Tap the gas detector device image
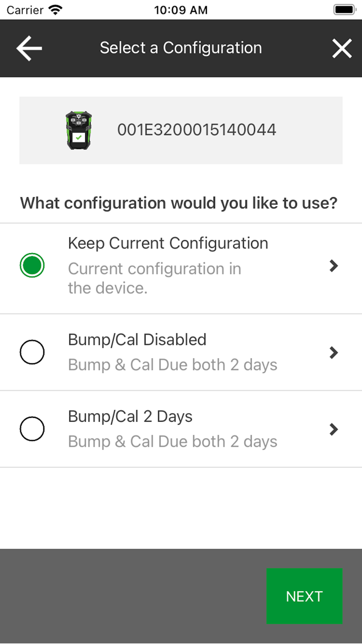 tap(79, 130)
